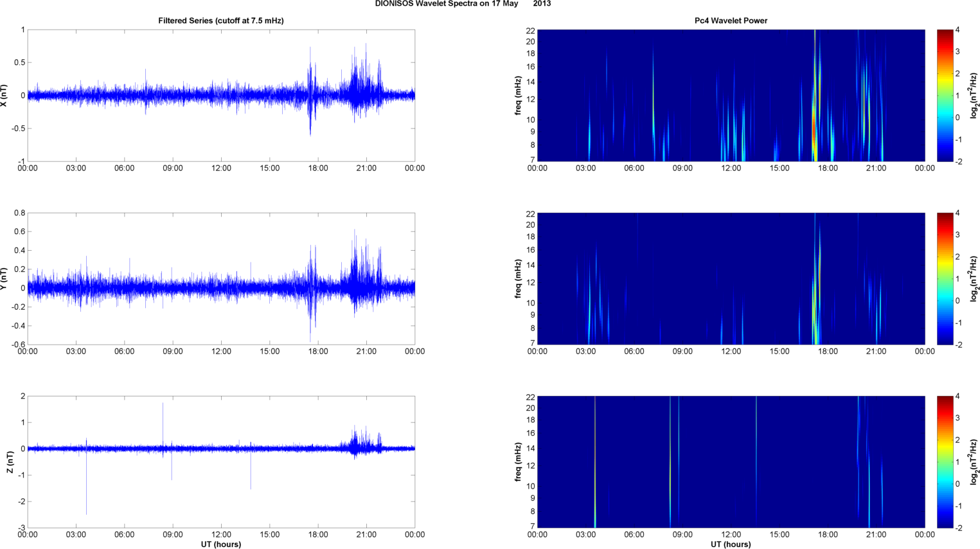Click the freq (mHz) label of the Z spectrogram

pyautogui.click(x=517, y=462)
